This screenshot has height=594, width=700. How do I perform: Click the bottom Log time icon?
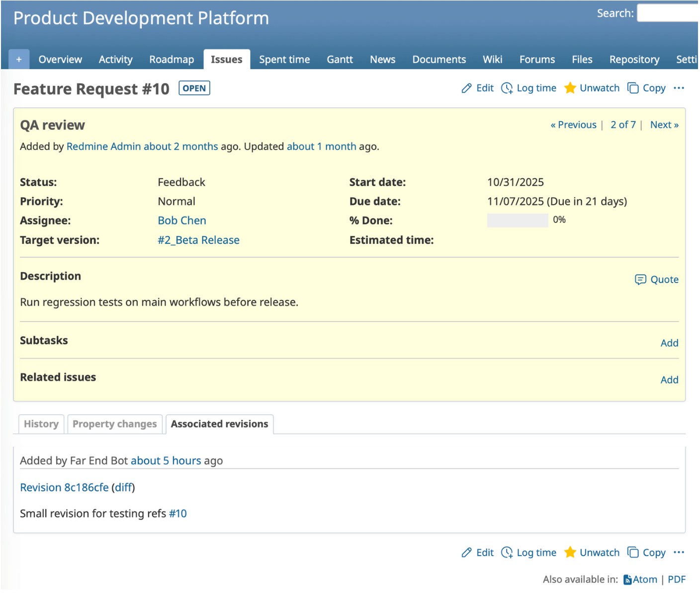point(507,552)
